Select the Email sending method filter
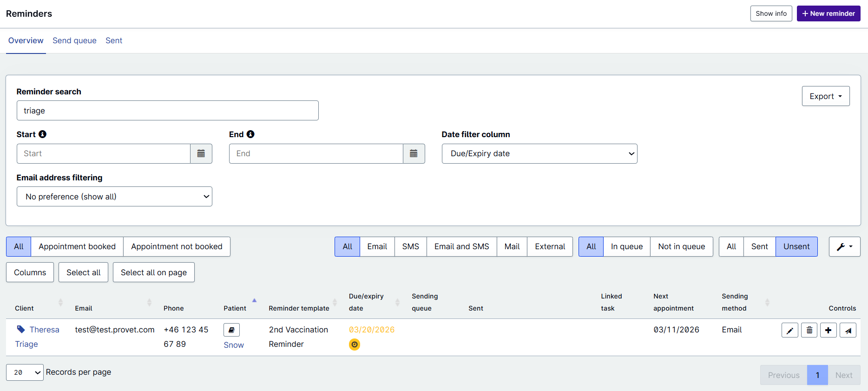 click(377, 246)
